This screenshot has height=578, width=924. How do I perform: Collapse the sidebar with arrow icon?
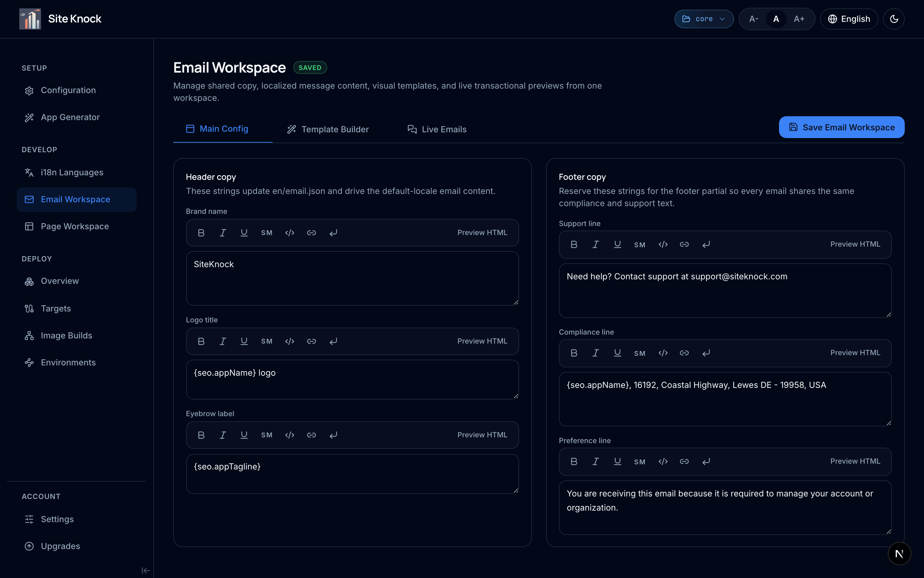coord(145,570)
